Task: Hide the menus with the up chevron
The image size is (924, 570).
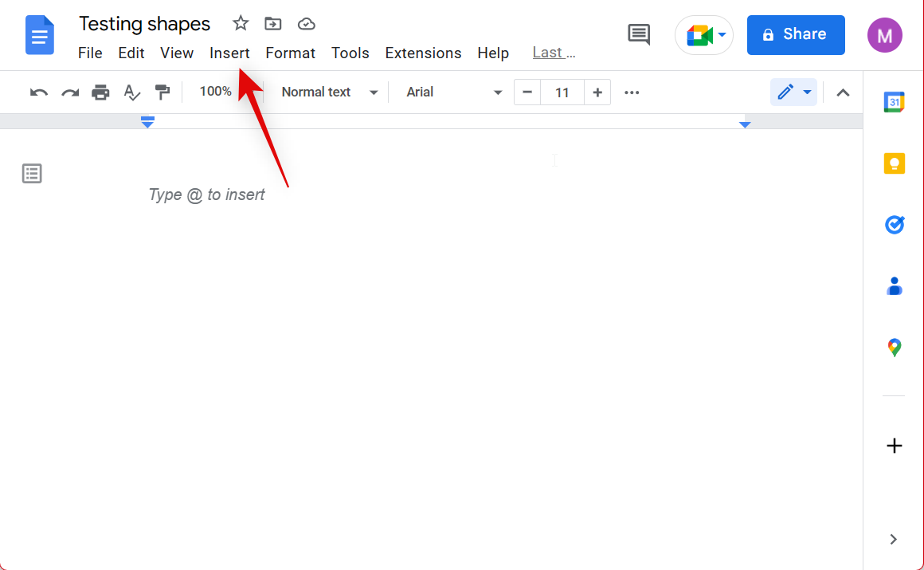Action: (x=844, y=92)
